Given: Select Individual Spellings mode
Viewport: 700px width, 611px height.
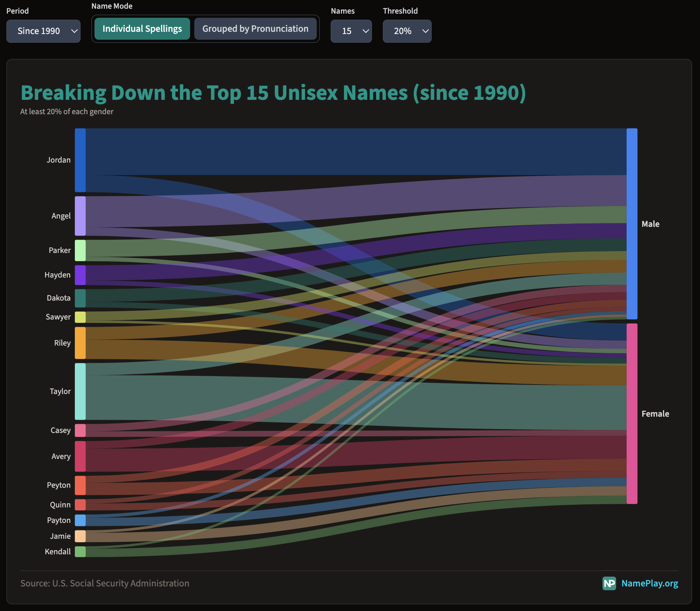Looking at the screenshot, I should 142,28.
